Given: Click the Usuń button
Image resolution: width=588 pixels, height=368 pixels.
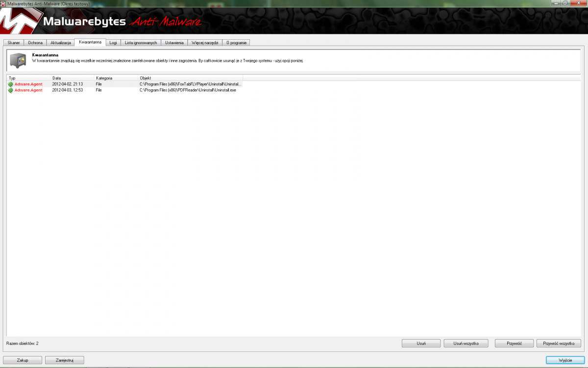Looking at the screenshot, I should pyautogui.click(x=421, y=343).
